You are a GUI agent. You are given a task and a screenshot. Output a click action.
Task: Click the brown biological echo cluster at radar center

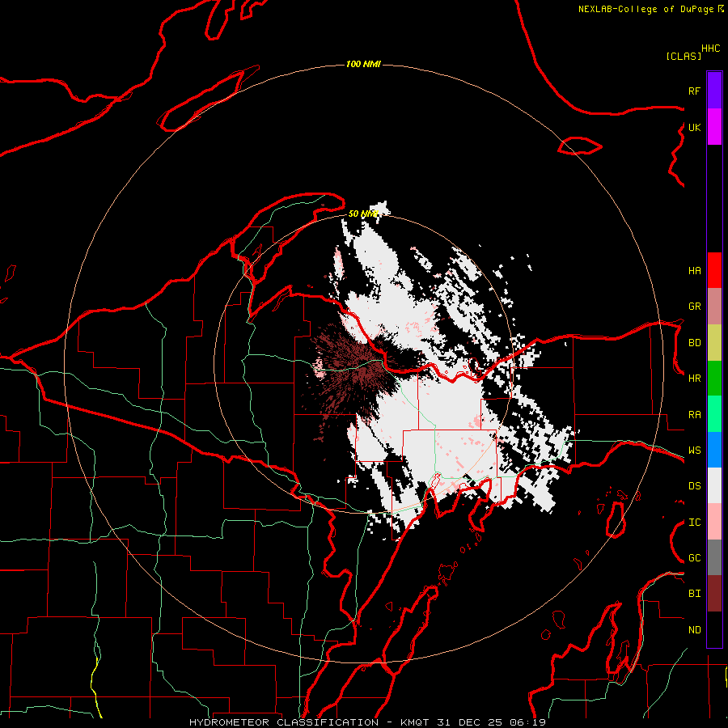click(x=358, y=371)
